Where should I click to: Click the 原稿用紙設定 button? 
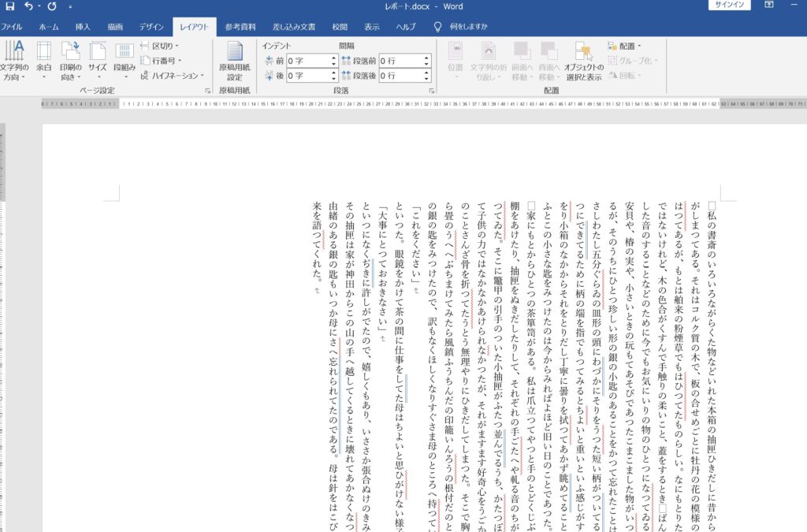point(235,61)
